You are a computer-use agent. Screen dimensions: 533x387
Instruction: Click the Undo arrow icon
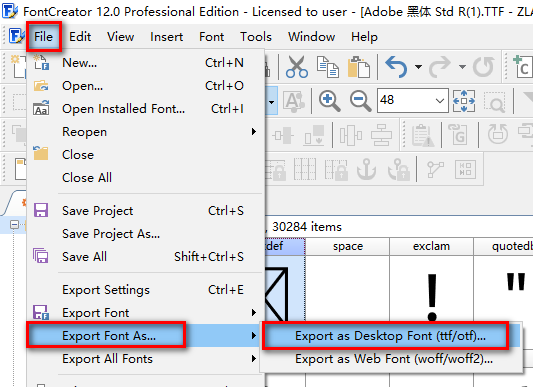point(396,67)
